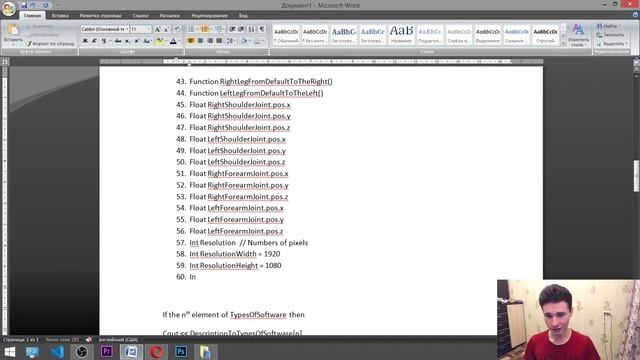Viewport: 640px width, 360px height.
Task: Click the Office round button
Action: (x=8, y=9)
